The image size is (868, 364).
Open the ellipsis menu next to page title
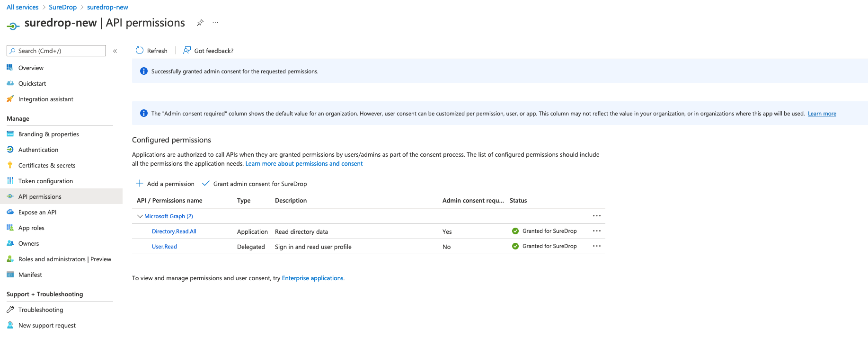coord(215,23)
